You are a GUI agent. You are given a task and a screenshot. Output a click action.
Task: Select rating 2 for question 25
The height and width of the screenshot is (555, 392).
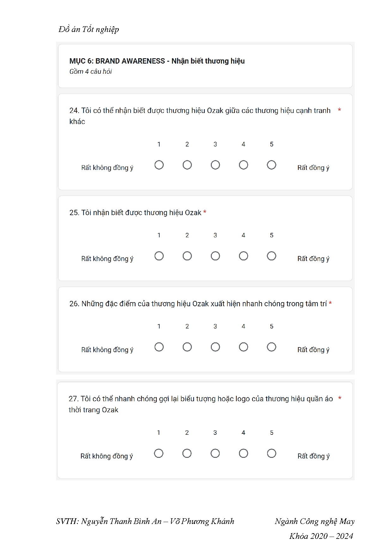click(187, 256)
